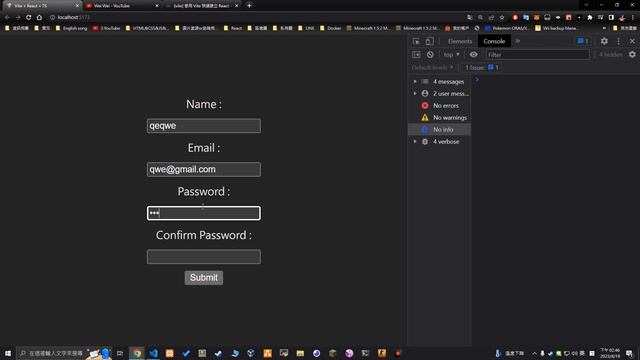The image size is (640, 360).
Task: Open the Docker bookmark folder
Action: [x=331, y=28]
